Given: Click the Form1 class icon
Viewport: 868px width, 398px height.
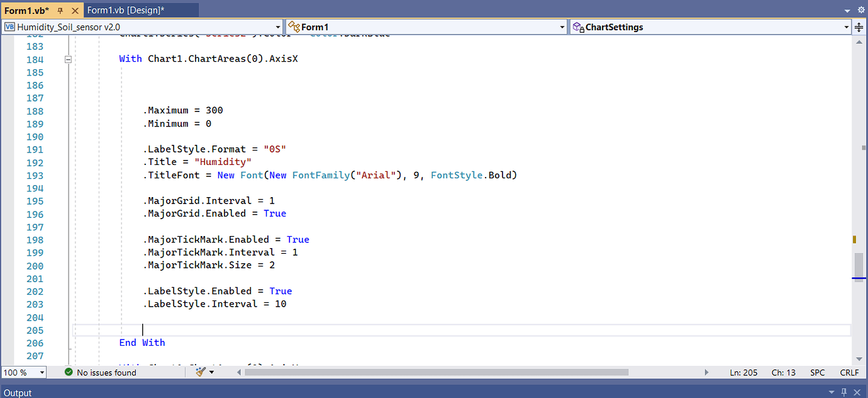Looking at the screenshot, I should click(294, 26).
